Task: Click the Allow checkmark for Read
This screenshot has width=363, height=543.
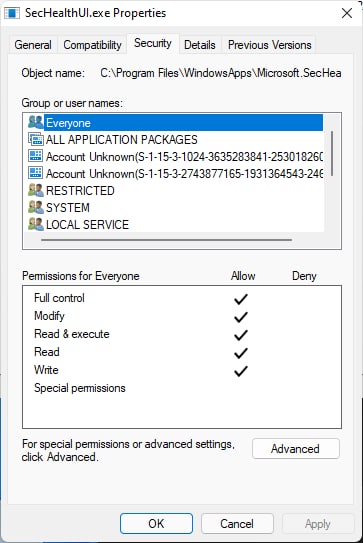Action: click(241, 353)
